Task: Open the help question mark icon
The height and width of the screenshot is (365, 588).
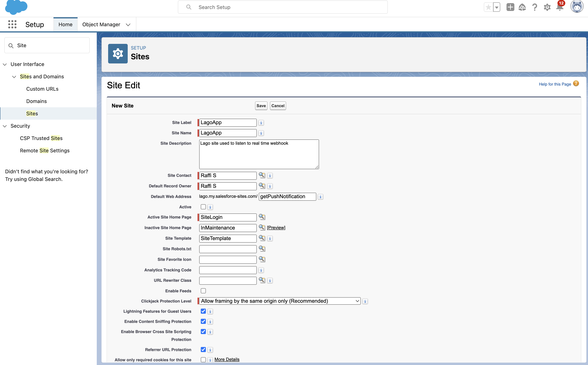Action: coord(535,7)
